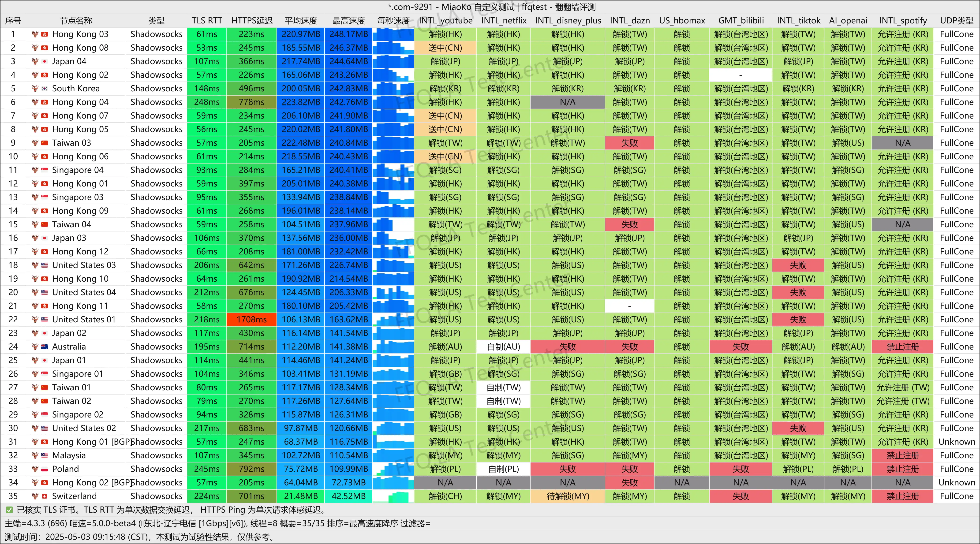The image size is (980, 544).
Task: Click the provider logo icon on Taiwan 01 row
Action: coord(35,388)
